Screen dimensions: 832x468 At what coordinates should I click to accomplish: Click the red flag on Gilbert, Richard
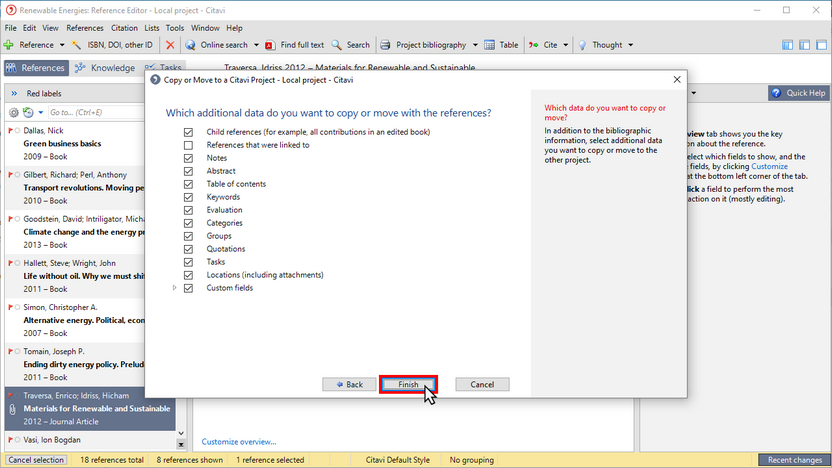point(11,175)
